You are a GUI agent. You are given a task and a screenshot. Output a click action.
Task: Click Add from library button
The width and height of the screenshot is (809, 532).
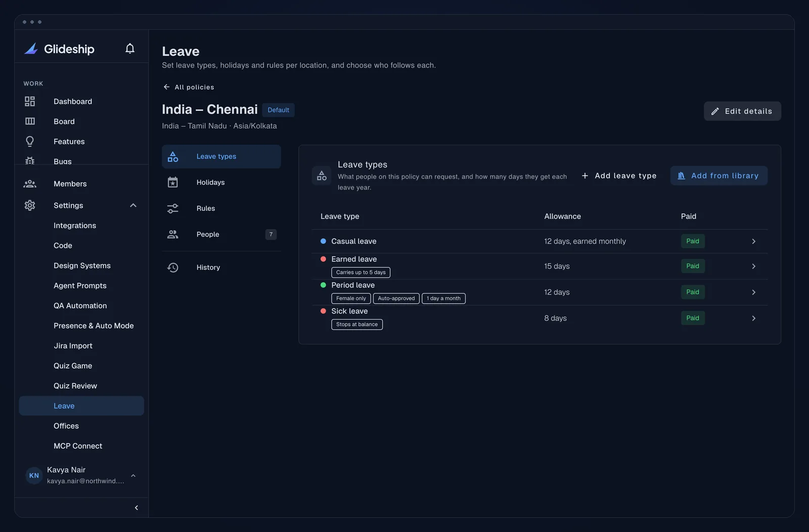(718, 175)
